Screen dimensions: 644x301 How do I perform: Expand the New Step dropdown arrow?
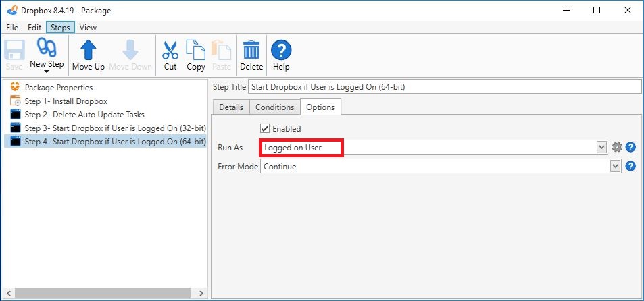coord(47,72)
